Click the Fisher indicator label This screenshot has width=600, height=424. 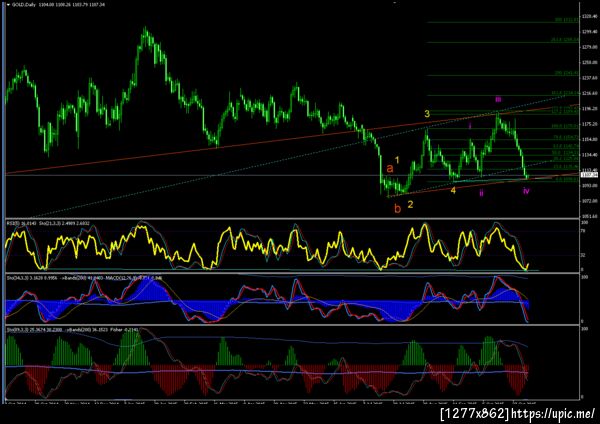pos(116,329)
